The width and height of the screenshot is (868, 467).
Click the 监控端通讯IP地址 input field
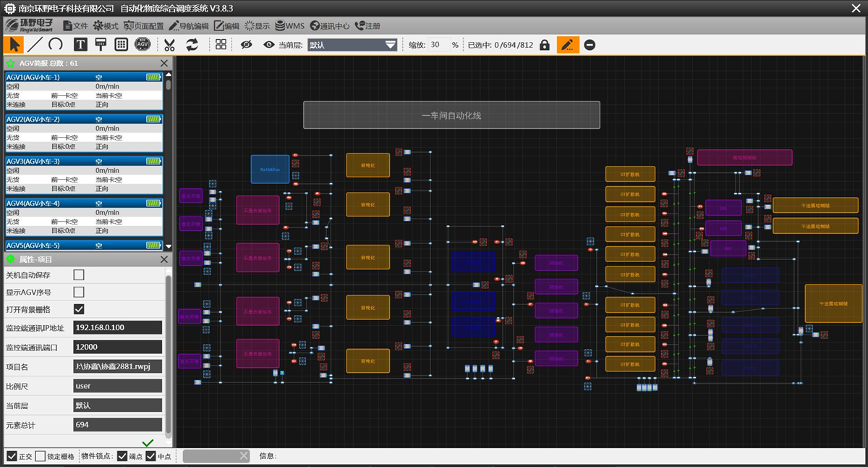[118, 327]
